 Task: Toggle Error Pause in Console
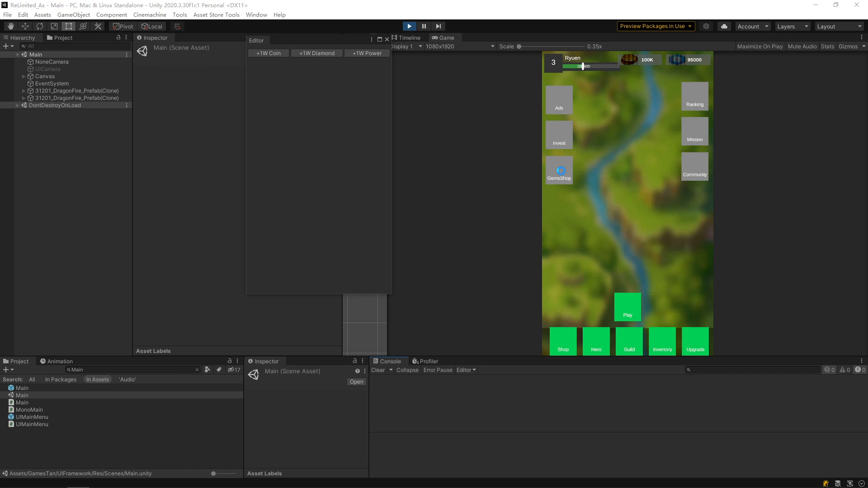pos(438,370)
